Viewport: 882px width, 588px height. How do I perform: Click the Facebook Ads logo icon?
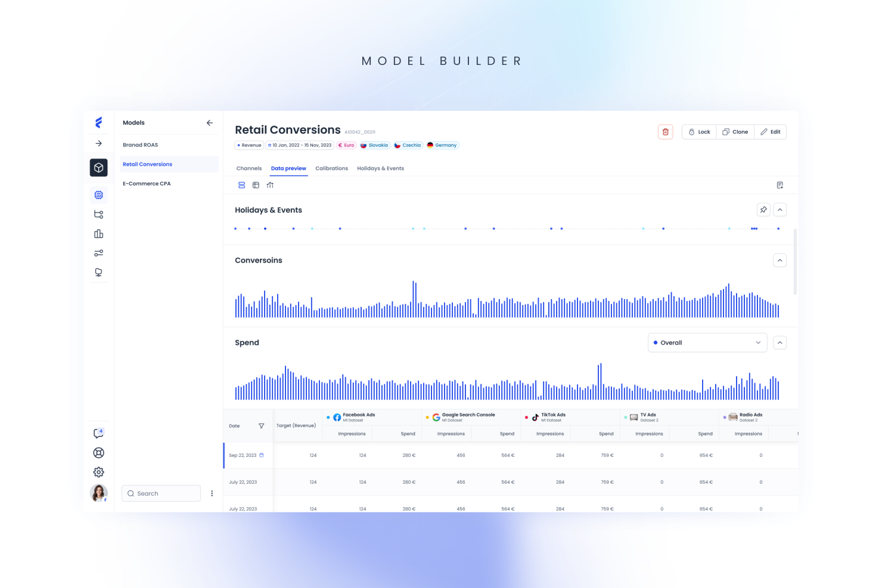click(x=337, y=418)
